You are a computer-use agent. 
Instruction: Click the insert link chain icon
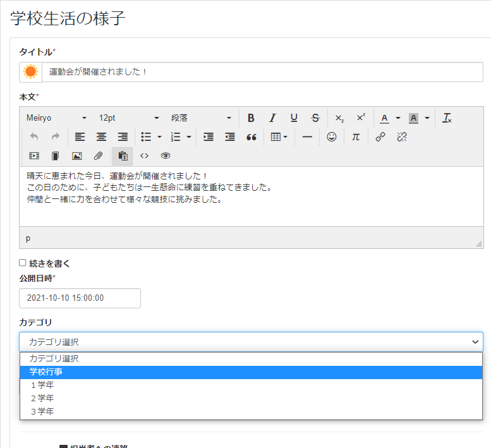(x=380, y=136)
